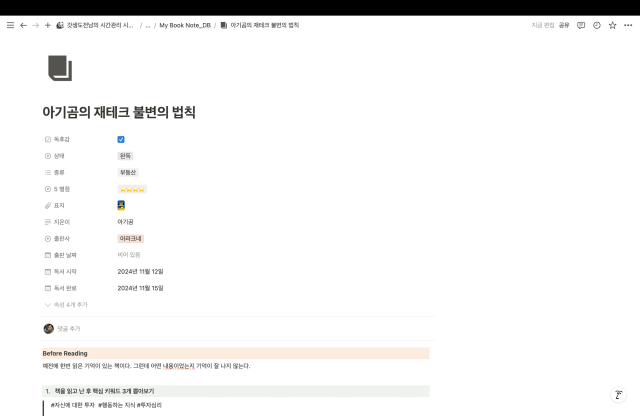Click the hashtag keywords quote line
This screenshot has height=416, width=640.
pyautogui.click(x=106, y=405)
